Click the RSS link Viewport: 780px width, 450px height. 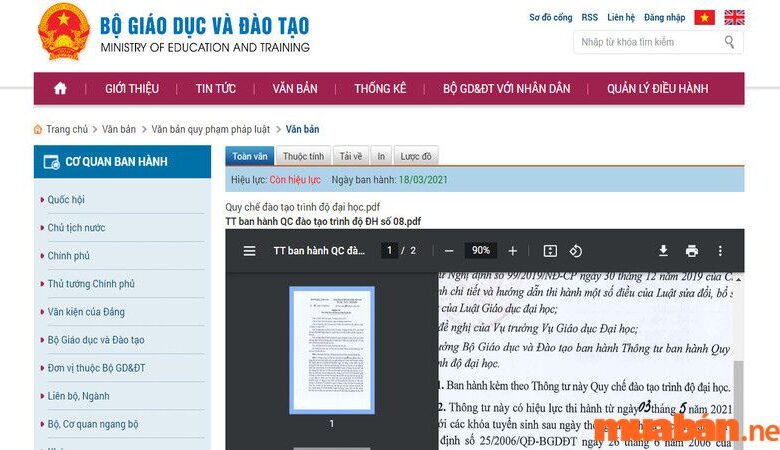coord(589,17)
